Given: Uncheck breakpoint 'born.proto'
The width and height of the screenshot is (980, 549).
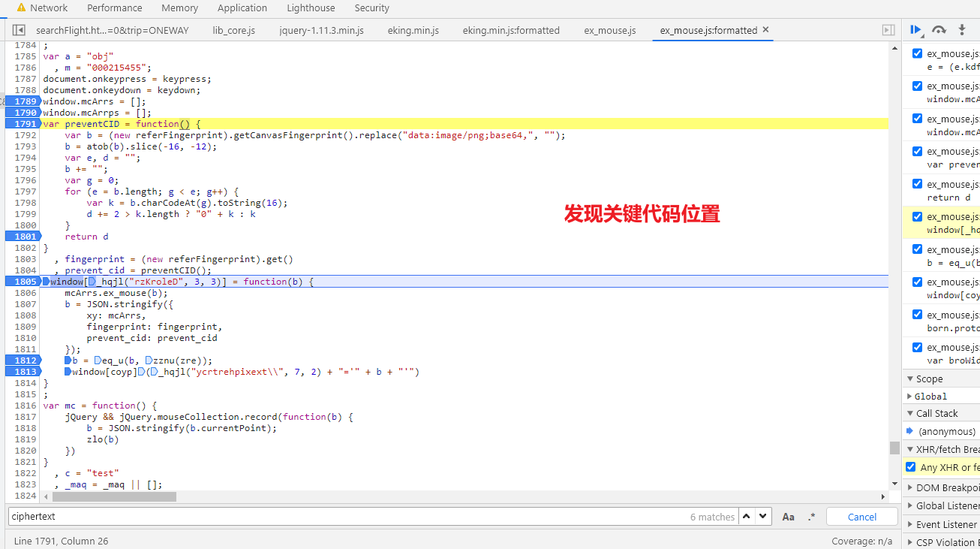Looking at the screenshot, I should (917, 315).
